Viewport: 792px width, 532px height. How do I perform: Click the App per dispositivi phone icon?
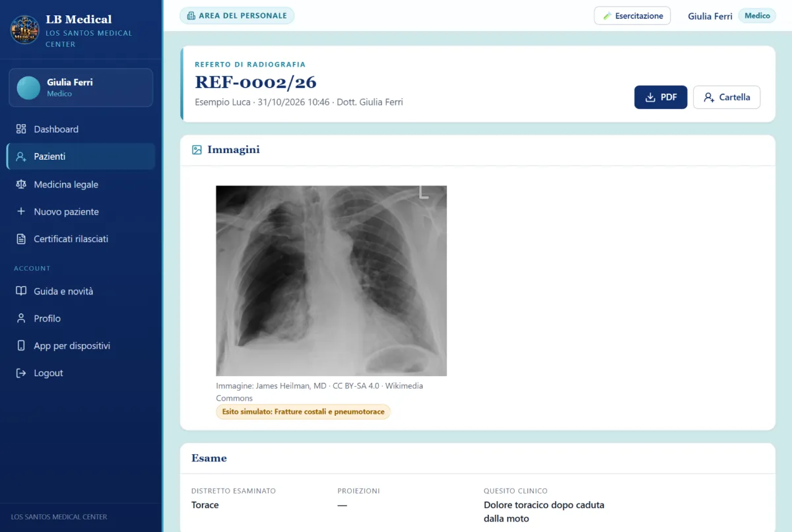pos(21,346)
